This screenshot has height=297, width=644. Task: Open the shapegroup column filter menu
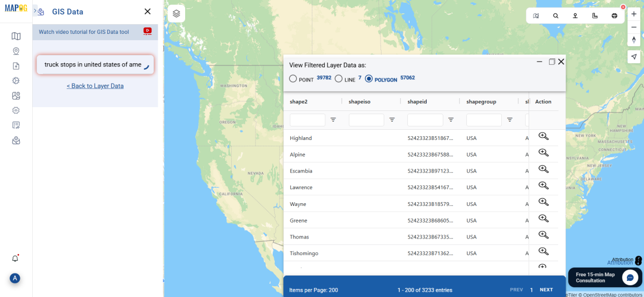point(510,120)
